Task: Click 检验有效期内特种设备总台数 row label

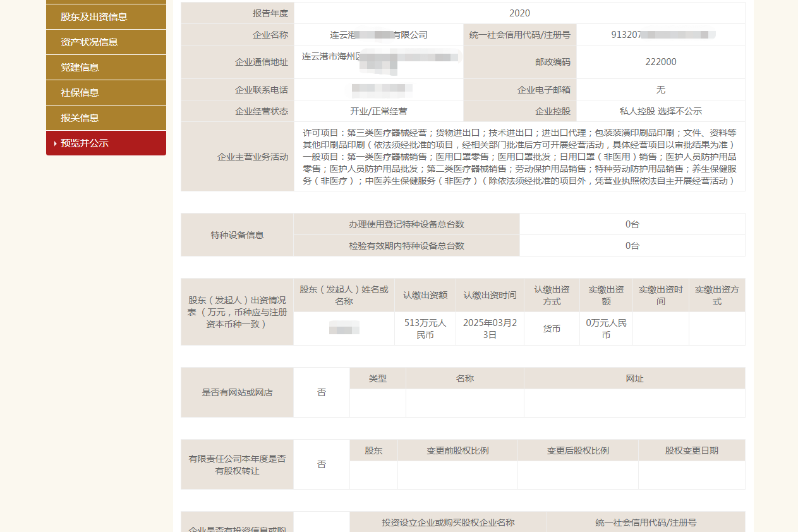Action: click(407, 246)
